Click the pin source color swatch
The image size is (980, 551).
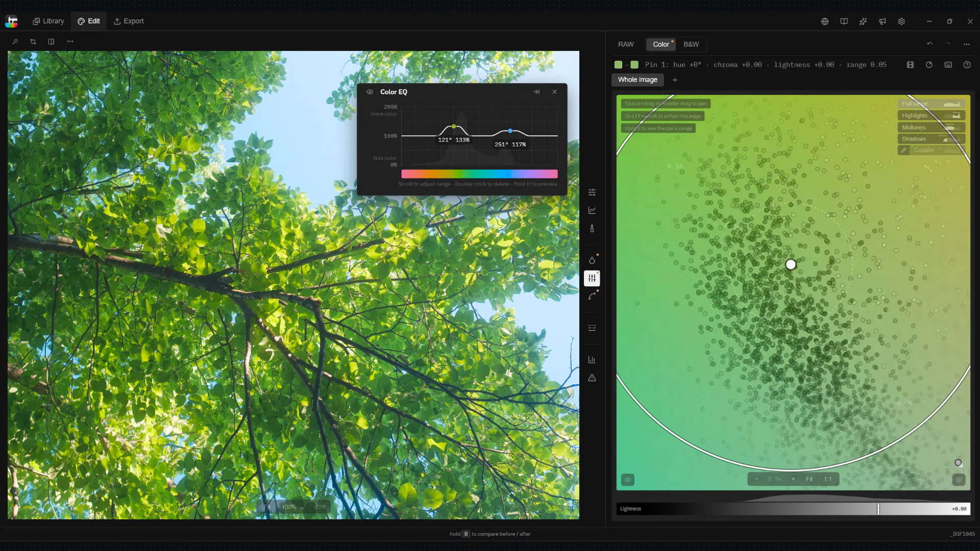pyautogui.click(x=618, y=65)
